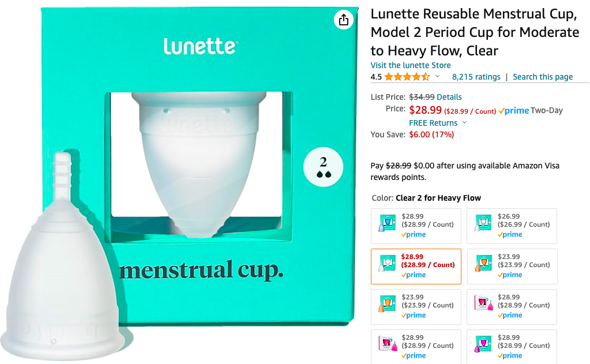Viewport: 590px width, 364px height.
Task: Click the orange star rating icons
Action: pyautogui.click(x=407, y=77)
